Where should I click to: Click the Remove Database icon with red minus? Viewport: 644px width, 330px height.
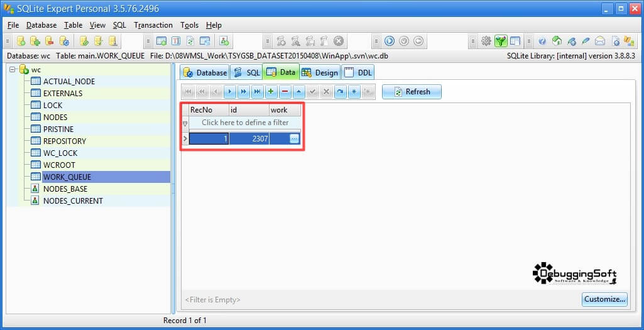[x=49, y=41]
